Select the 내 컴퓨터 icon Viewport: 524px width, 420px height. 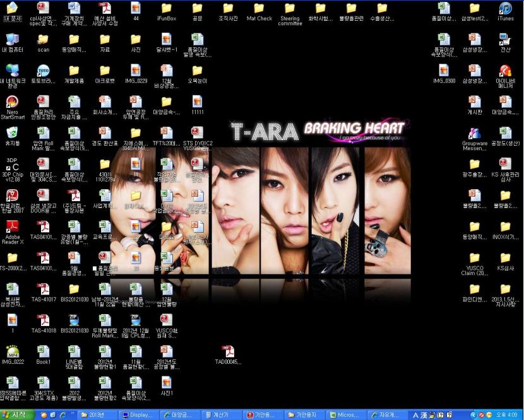(13, 43)
